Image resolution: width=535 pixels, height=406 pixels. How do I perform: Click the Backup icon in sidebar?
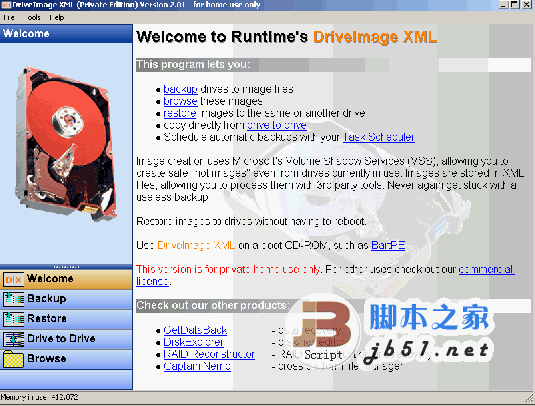14,299
